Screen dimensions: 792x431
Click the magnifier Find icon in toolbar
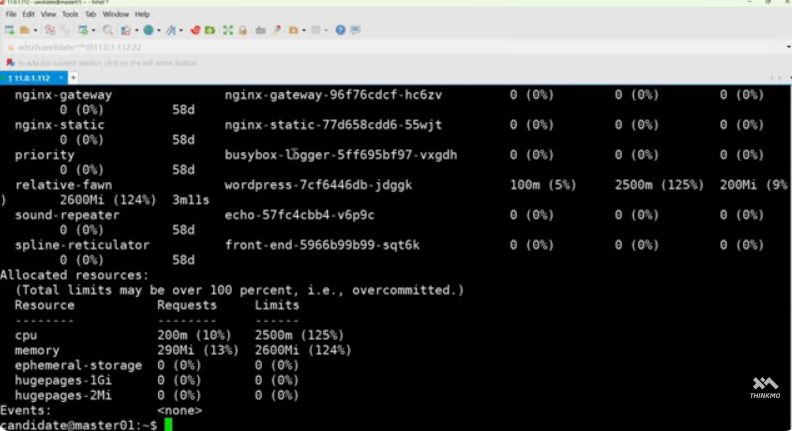108,31
